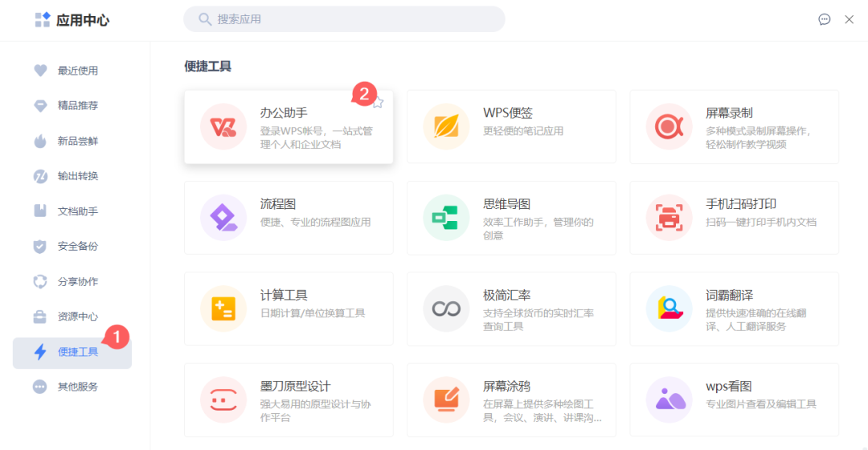
Task: Click description 日期计算/单位换算工具
Action: coord(313,313)
